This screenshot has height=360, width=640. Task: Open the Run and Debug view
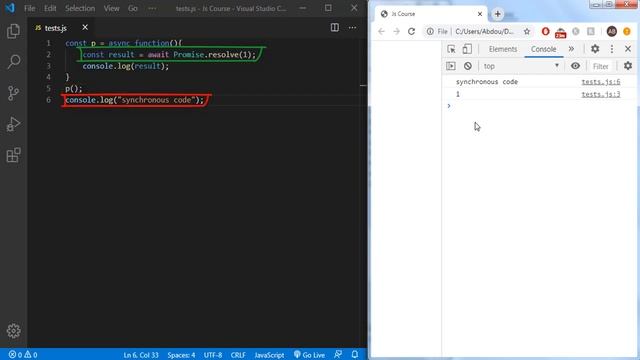[13, 124]
